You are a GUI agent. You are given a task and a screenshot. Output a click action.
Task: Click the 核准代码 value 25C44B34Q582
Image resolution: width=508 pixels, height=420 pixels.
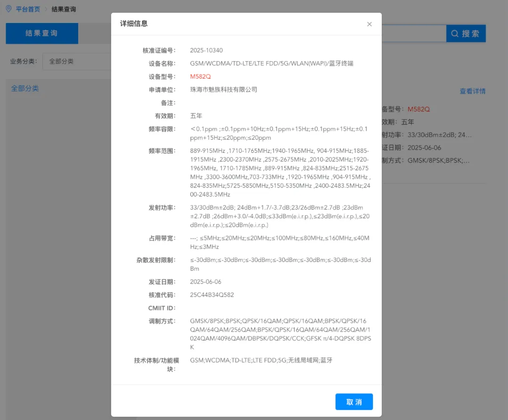(x=212, y=295)
